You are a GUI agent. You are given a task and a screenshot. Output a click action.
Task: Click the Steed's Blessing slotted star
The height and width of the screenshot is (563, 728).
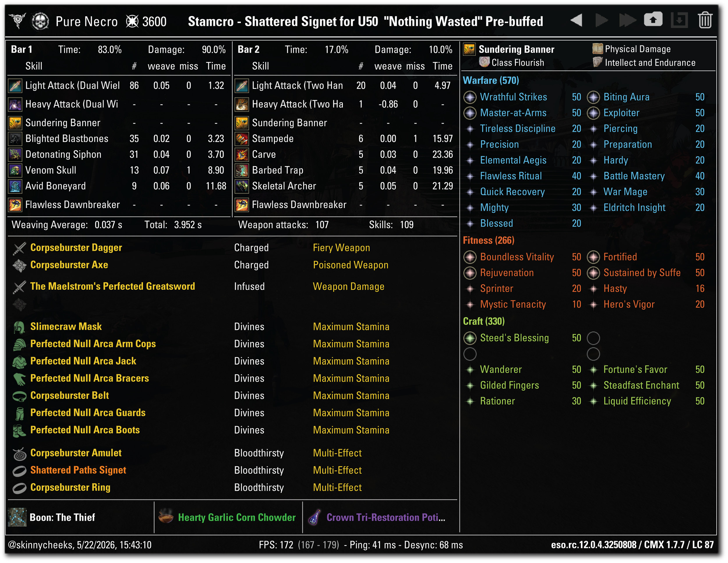[x=470, y=338]
